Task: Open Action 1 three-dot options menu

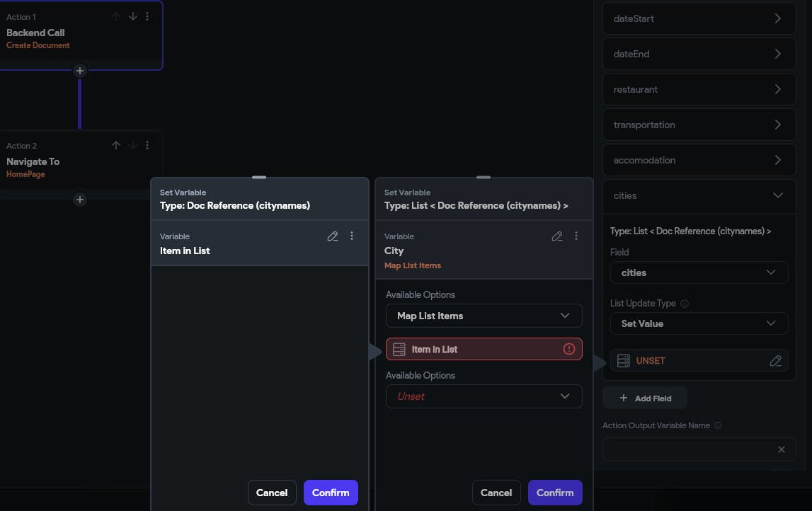Action: [147, 16]
